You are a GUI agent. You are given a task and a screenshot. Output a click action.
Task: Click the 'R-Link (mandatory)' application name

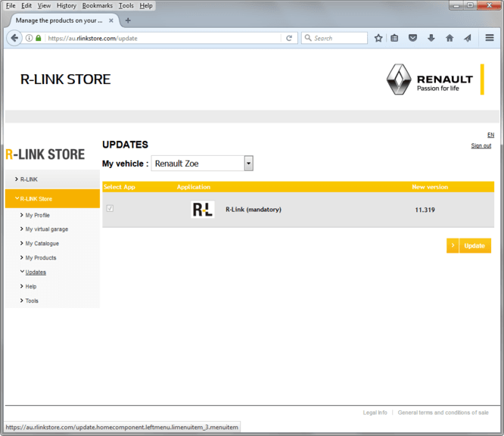pyautogui.click(x=254, y=210)
